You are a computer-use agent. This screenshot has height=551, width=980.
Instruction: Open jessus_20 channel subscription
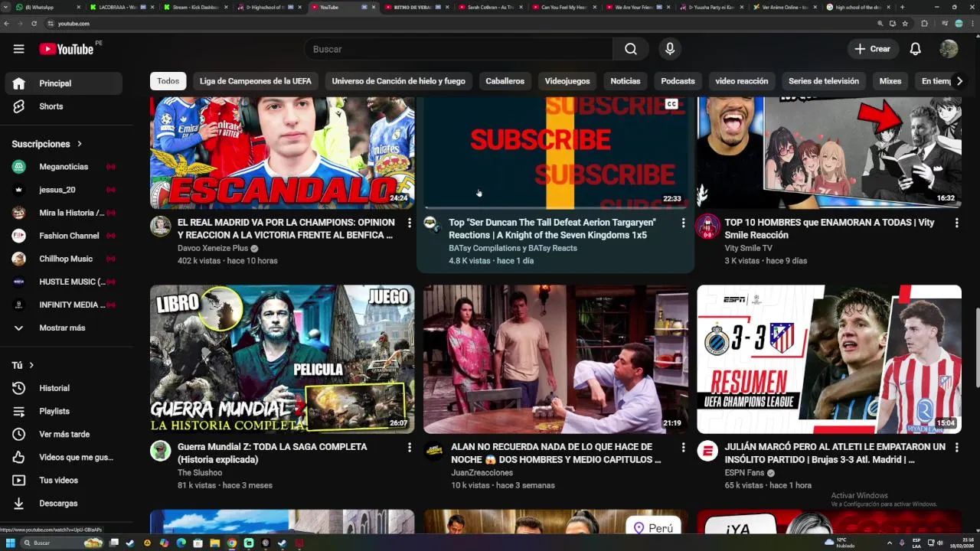pos(64,190)
